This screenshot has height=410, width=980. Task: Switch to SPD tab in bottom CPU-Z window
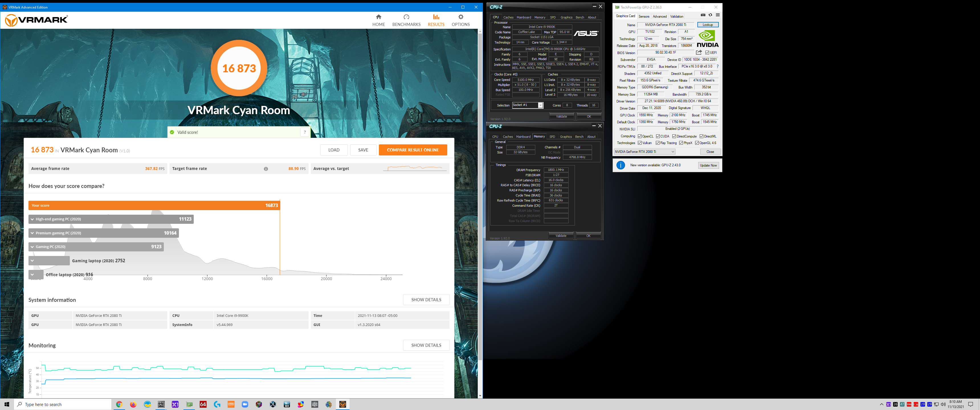(552, 137)
